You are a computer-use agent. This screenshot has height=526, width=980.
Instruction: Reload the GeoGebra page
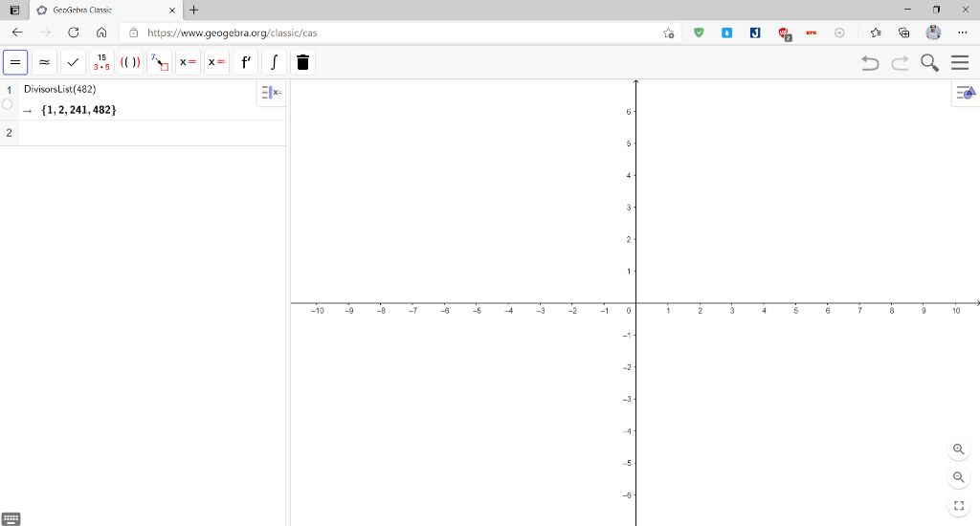(73, 33)
